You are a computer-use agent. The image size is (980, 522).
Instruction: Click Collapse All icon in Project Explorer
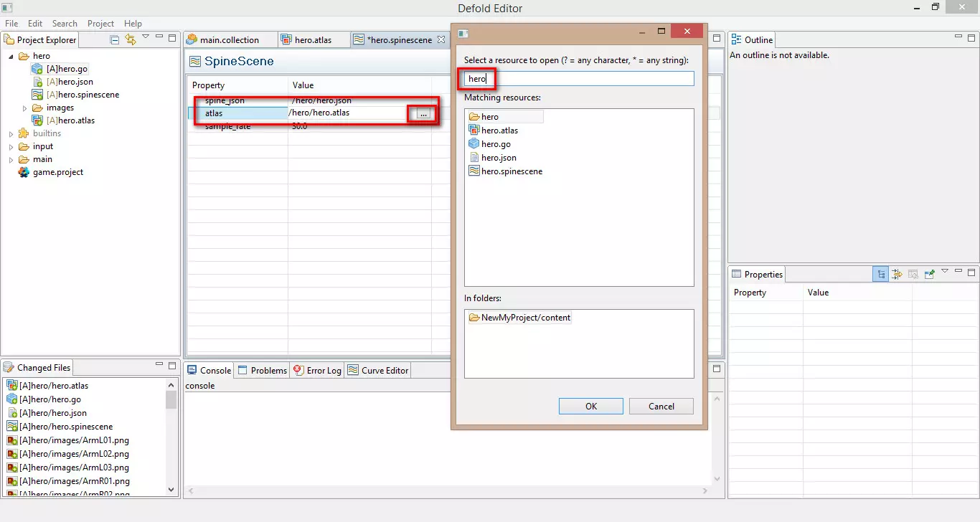[115, 40]
